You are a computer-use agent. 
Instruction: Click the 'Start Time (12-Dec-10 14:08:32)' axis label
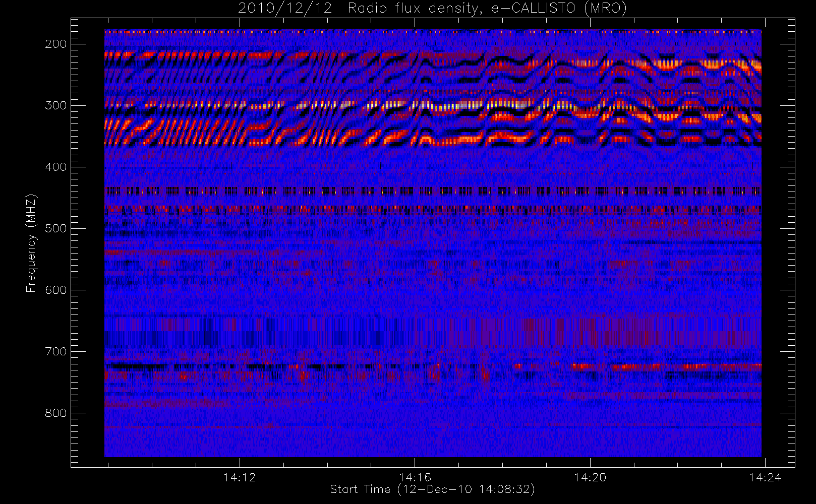coord(432,489)
